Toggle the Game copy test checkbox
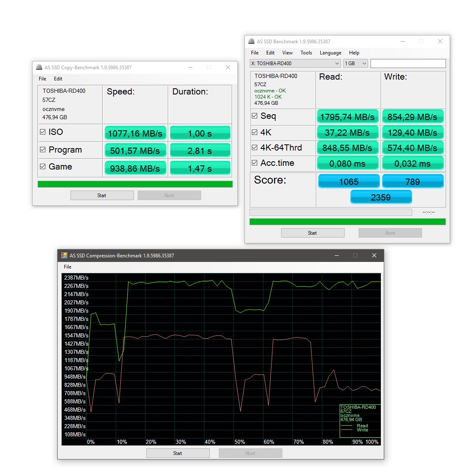Screen dimensions: 467x476 pyautogui.click(x=43, y=166)
